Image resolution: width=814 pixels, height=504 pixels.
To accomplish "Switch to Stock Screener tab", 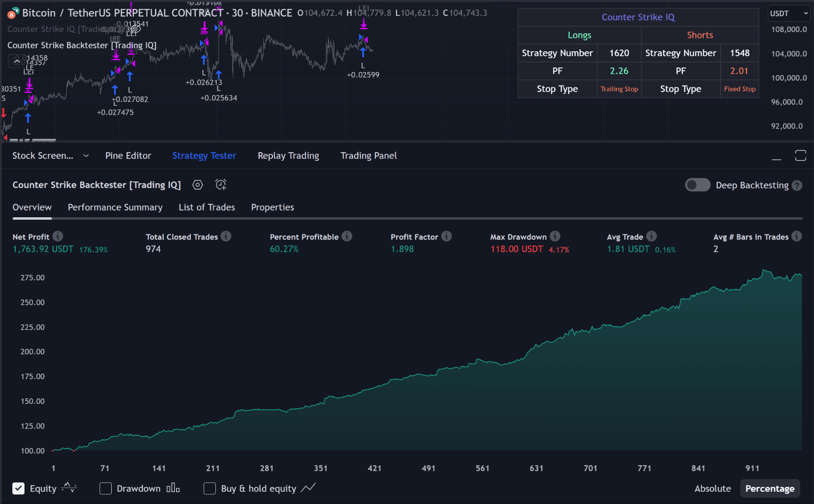I will coord(43,156).
